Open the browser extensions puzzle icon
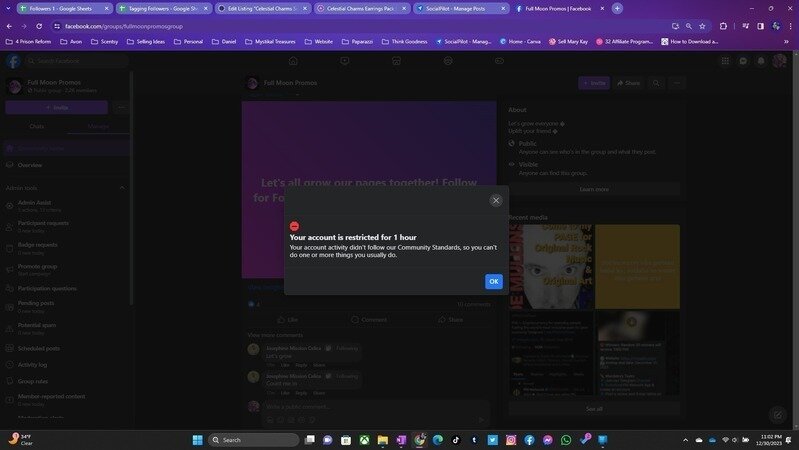Image resolution: width=799 pixels, height=450 pixels. (x=723, y=26)
